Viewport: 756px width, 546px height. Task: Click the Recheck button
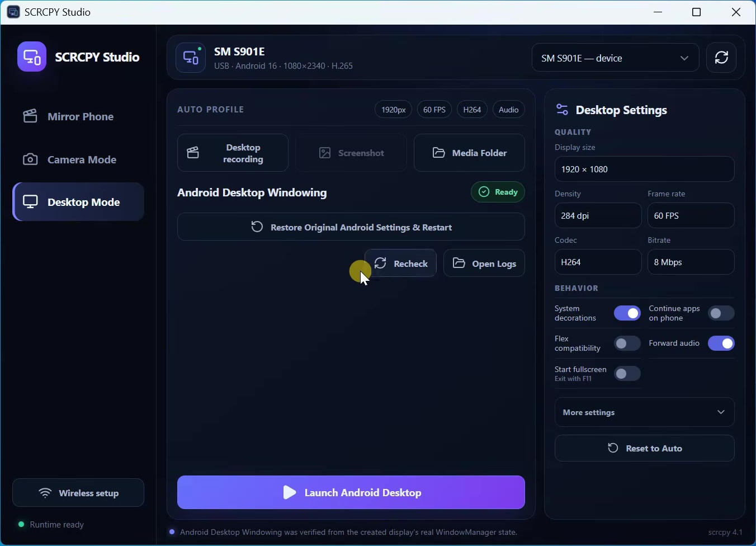pos(401,263)
